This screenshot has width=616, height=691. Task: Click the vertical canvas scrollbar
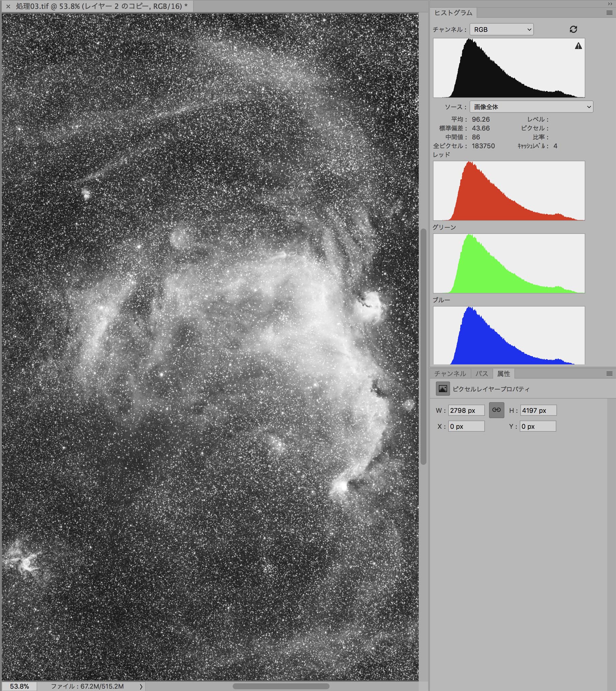click(x=423, y=345)
